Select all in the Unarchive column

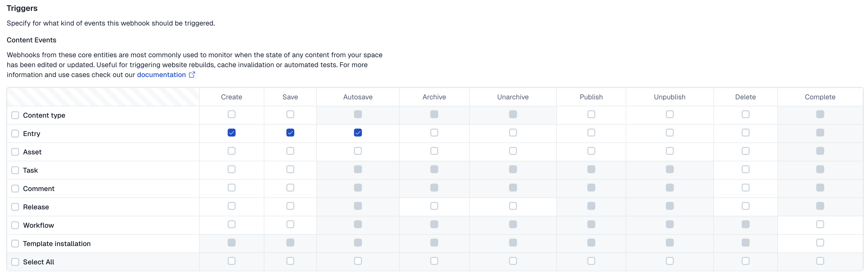[513, 261]
